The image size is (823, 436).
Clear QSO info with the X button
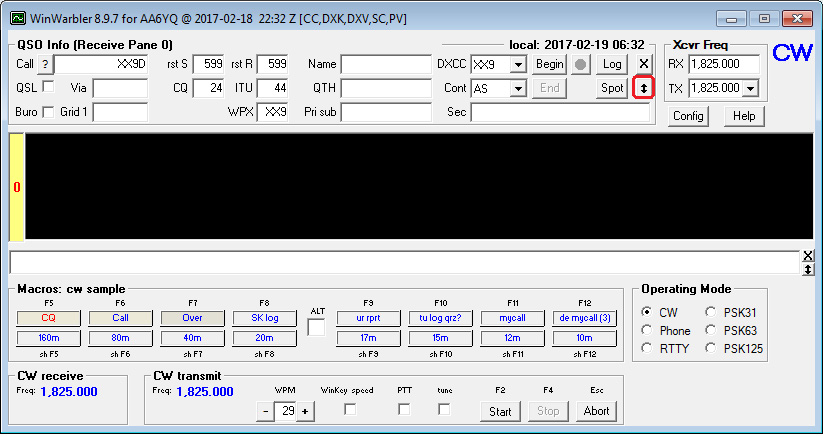pos(644,65)
